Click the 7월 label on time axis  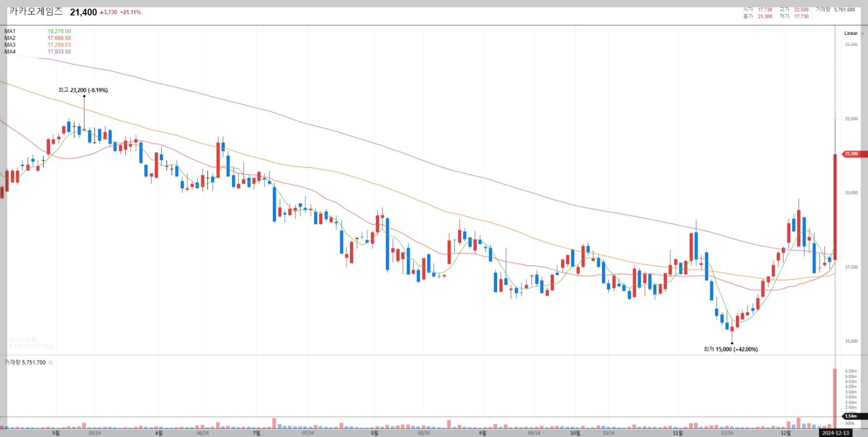tap(256, 433)
